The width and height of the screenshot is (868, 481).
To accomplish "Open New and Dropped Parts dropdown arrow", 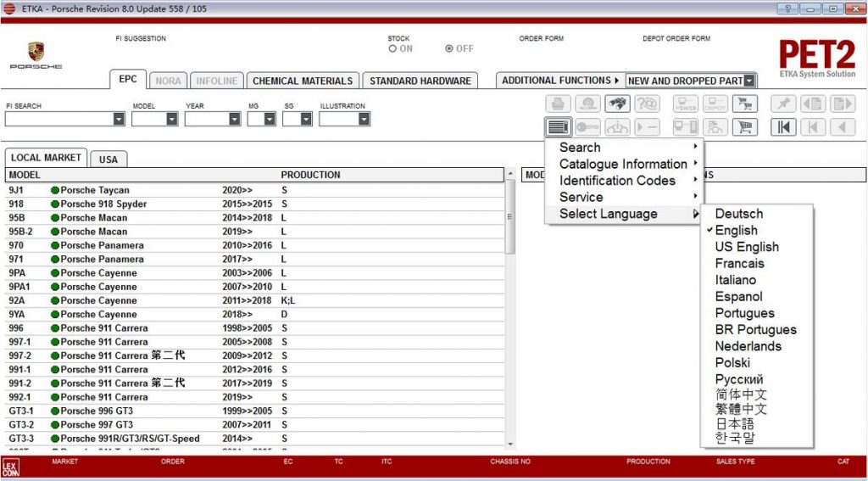I will coord(749,81).
